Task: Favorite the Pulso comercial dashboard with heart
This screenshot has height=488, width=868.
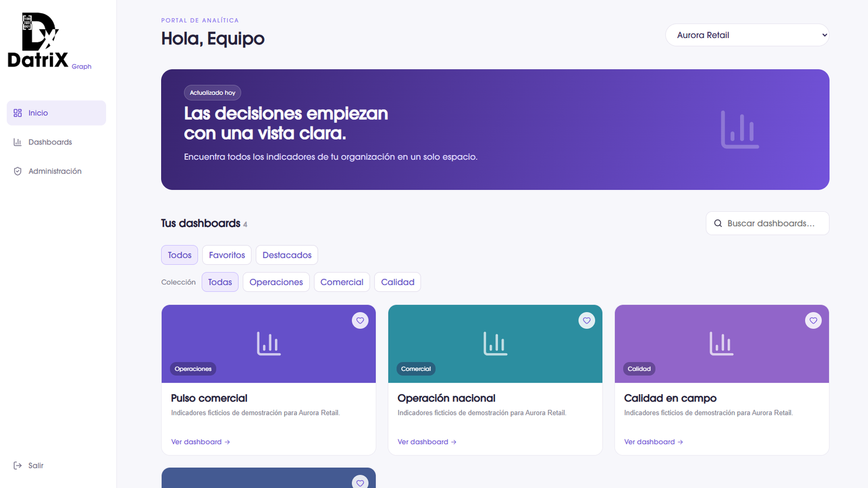Action: 360,320
